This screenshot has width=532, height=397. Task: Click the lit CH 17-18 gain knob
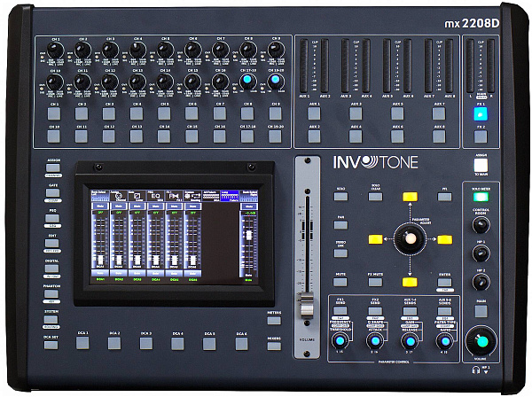point(247,80)
